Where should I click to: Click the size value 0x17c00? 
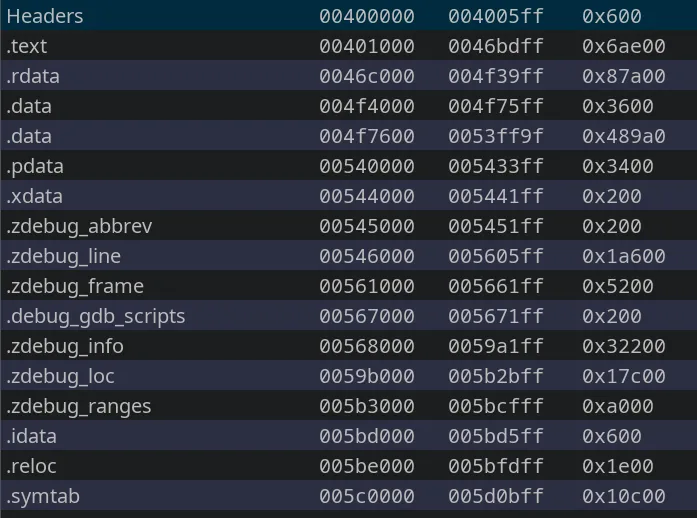tap(624, 377)
